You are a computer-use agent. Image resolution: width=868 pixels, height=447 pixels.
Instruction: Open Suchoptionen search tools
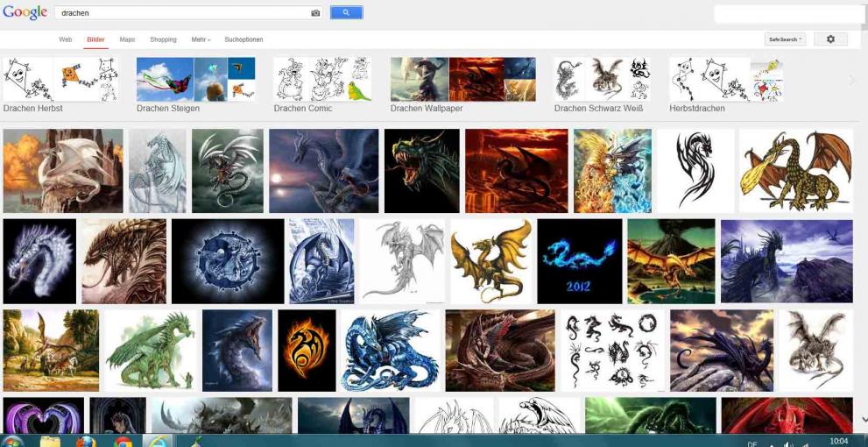click(x=243, y=40)
